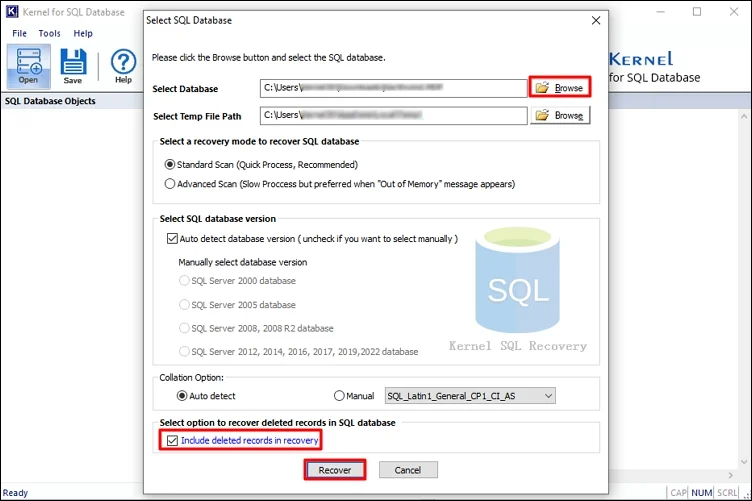
Task: Click the Kernel app logo in title bar
Action: click(12, 12)
